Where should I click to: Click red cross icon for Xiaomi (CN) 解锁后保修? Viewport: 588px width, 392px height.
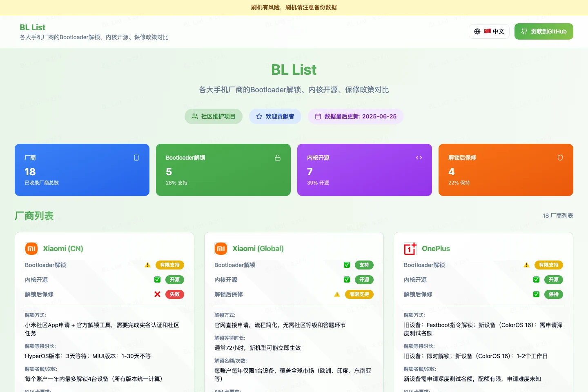pyautogui.click(x=157, y=294)
